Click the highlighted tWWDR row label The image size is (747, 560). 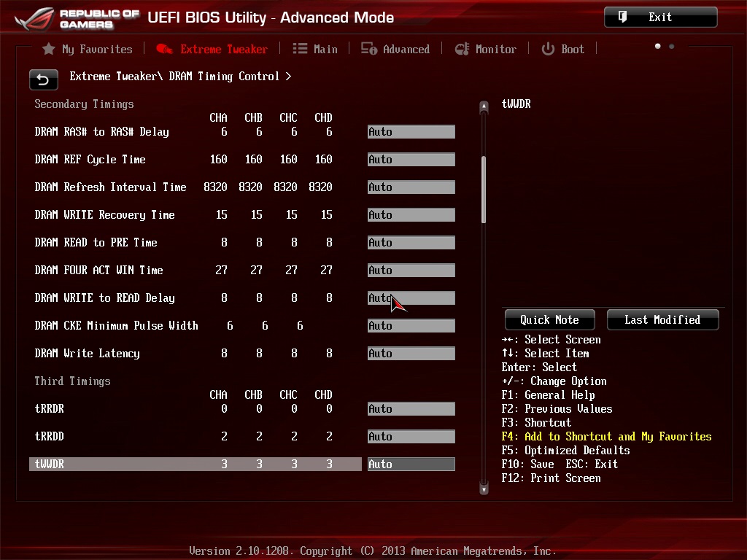tap(49, 464)
